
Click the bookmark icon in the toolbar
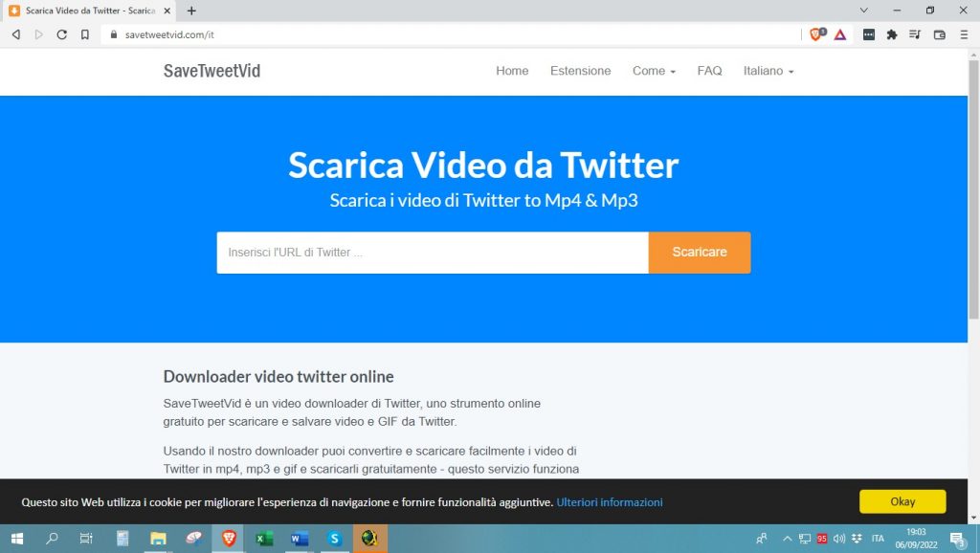(x=85, y=33)
